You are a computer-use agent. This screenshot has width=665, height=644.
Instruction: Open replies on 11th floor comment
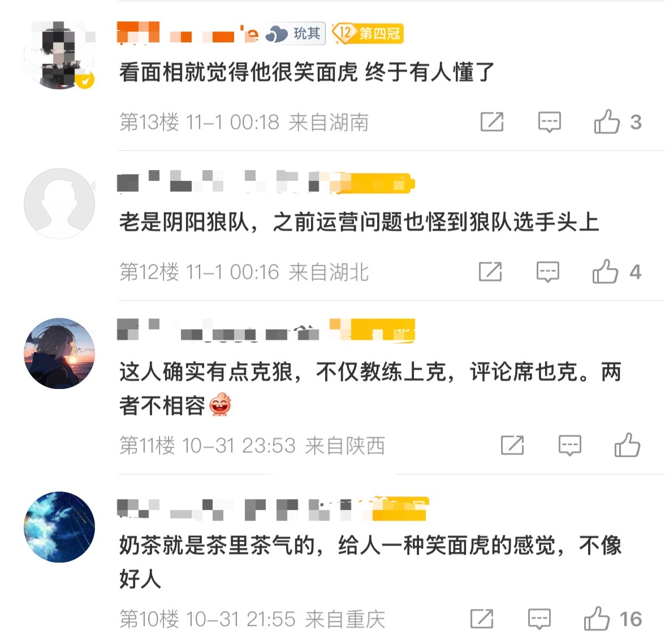click(569, 446)
